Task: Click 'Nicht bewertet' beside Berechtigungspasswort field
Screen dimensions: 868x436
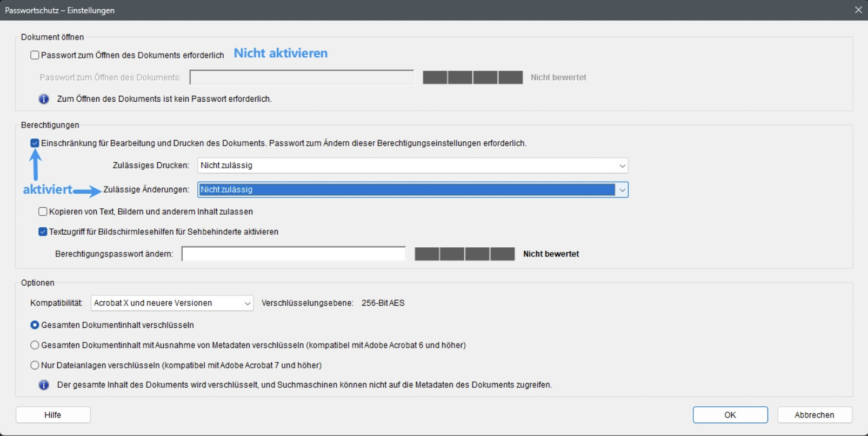Action: 551,254
